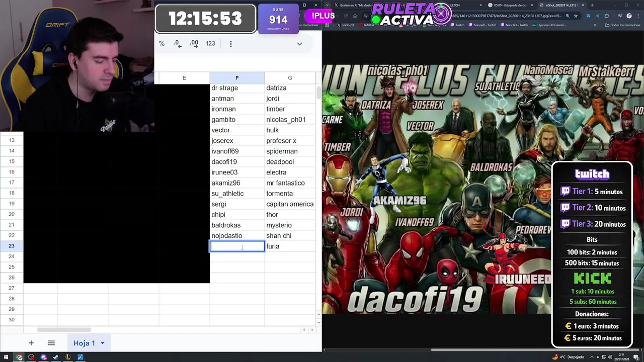Viewport: 644px width, 362px height.
Task: Click the decrease decimal places icon
Action: tap(177, 44)
